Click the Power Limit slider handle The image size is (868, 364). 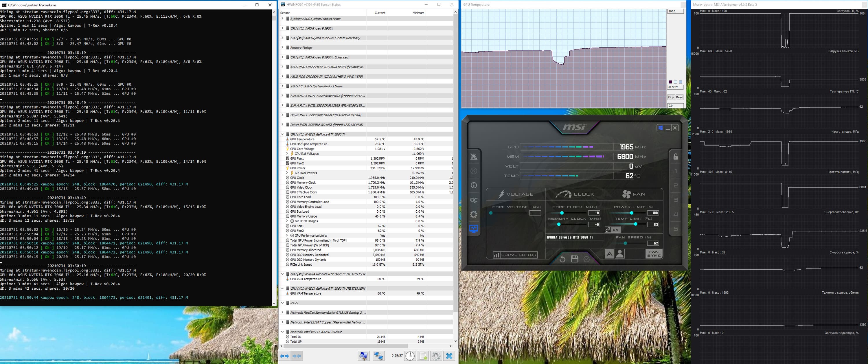click(x=631, y=213)
